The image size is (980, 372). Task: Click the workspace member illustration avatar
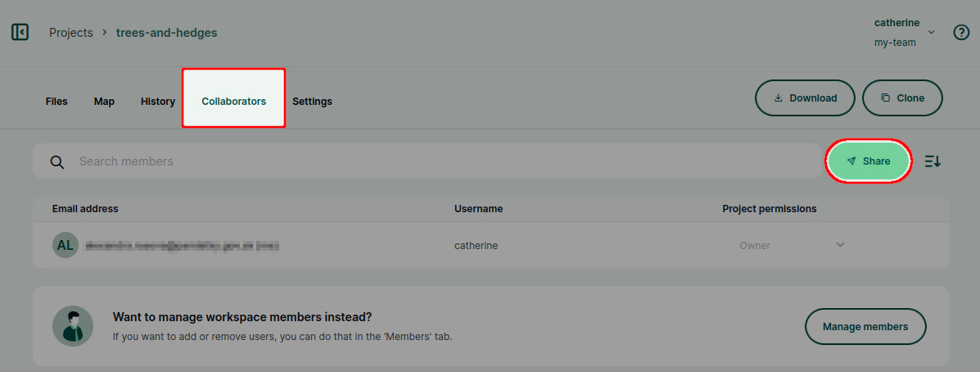(x=73, y=326)
